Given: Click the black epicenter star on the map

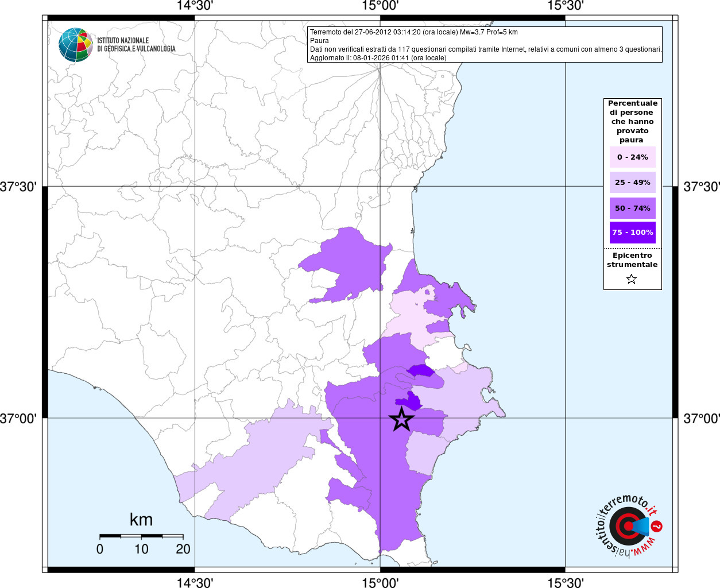Looking at the screenshot, I should coord(402,419).
